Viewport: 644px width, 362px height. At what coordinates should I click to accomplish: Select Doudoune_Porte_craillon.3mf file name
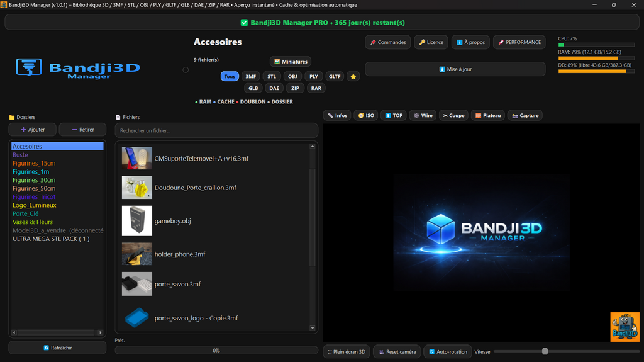tap(195, 188)
